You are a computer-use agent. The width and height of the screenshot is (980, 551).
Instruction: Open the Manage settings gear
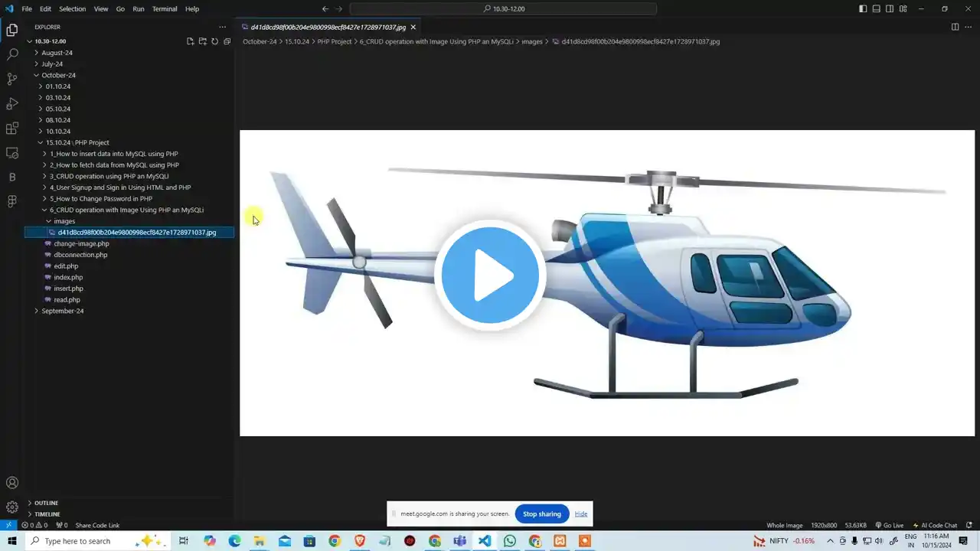point(12,507)
